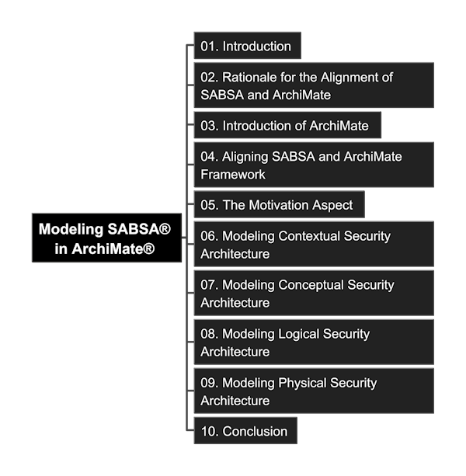Click 'Architecture' text in node 08
Viewport: 466px width, 476px height.
coord(235,352)
